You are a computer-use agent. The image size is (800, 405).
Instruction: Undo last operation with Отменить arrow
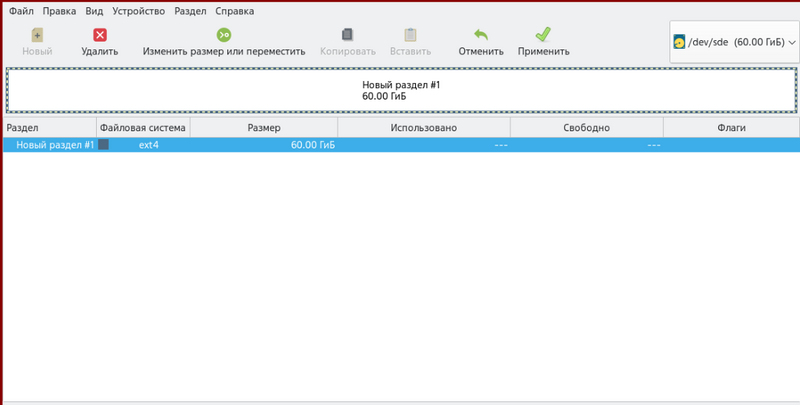point(480,35)
